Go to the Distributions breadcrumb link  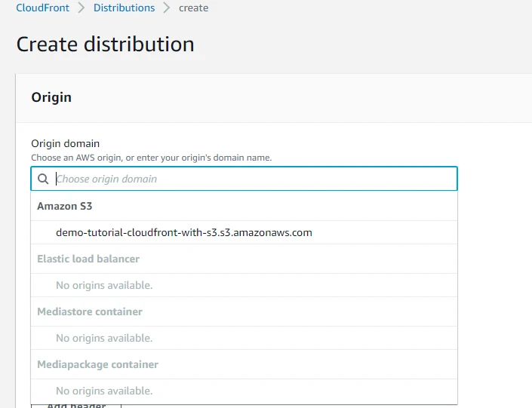pyautogui.click(x=124, y=8)
